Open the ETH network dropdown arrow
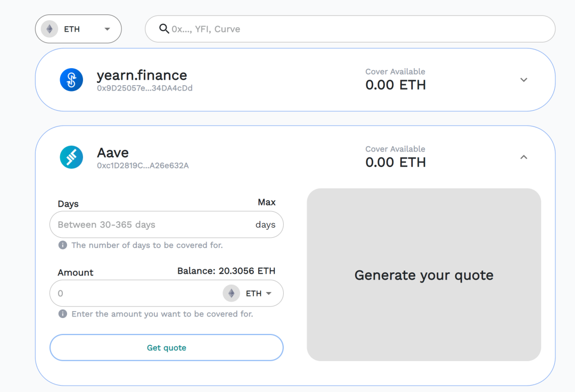Viewport: 575px width, 392px height. [107, 29]
